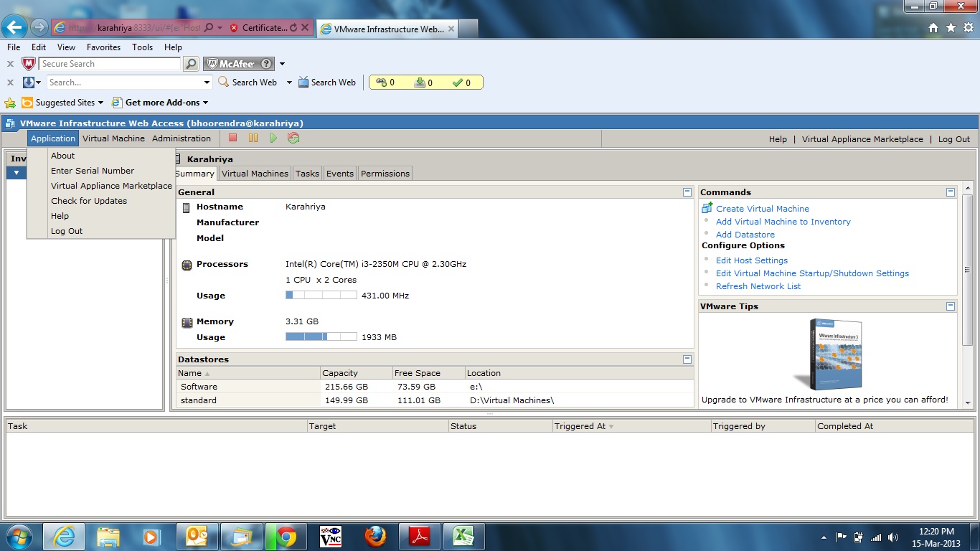Click the Processors usage bar
The height and width of the screenshot is (551, 980).
(321, 295)
